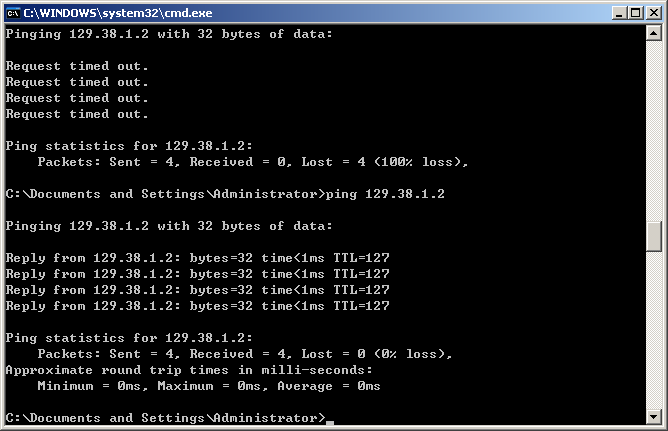Click the scrollbar down arrow
This screenshot has height=431, width=668.
pyautogui.click(x=654, y=417)
